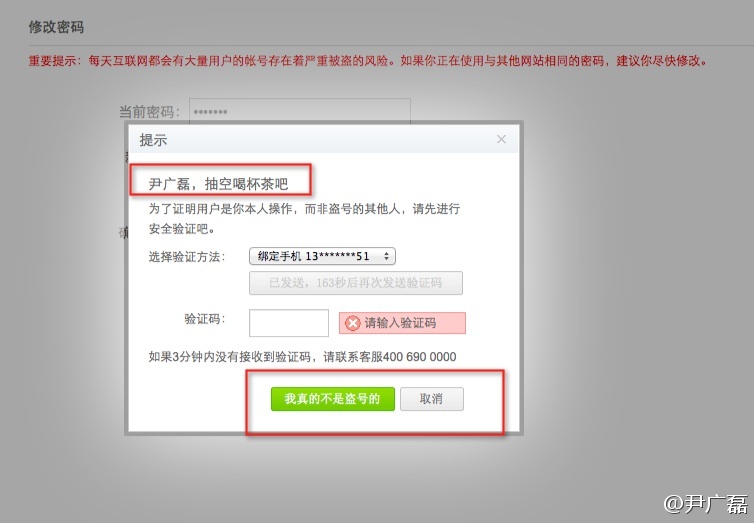
Task: Click the 修改密码 page heading
Action: click(x=56, y=27)
